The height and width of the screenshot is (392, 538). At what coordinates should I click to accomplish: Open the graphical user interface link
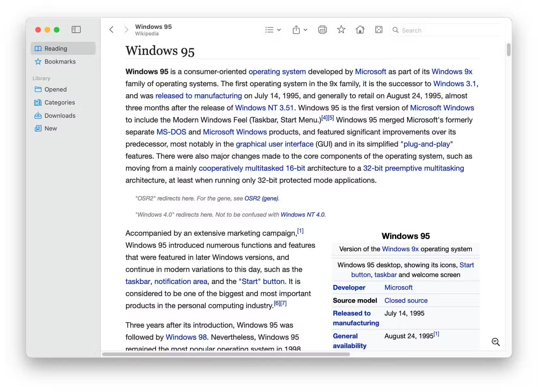pos(275,144)
